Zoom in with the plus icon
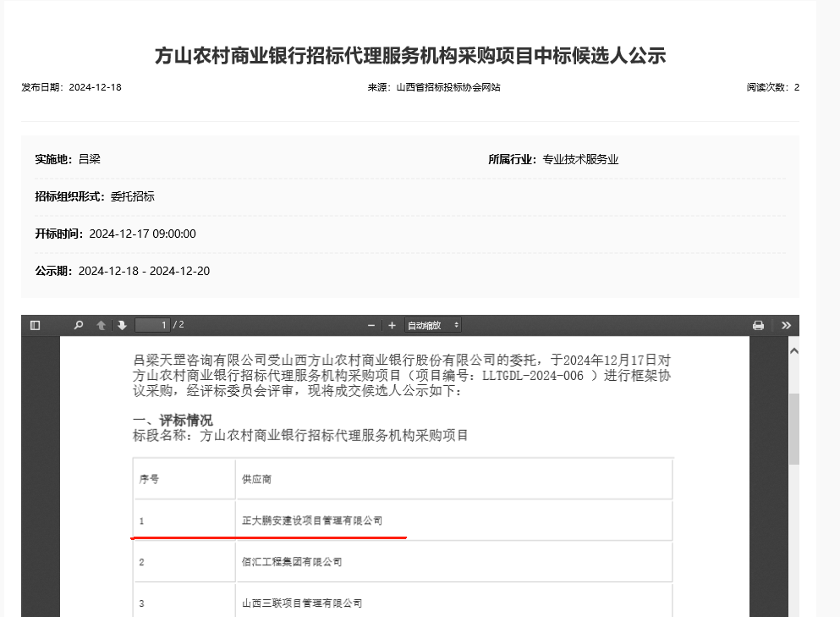Viewport: 840px width, 617px height. point(392,325)
